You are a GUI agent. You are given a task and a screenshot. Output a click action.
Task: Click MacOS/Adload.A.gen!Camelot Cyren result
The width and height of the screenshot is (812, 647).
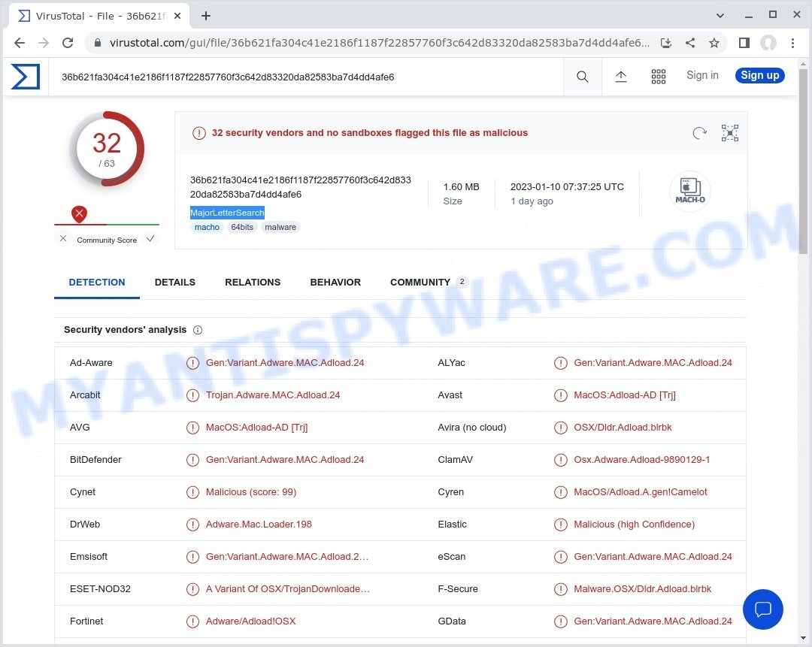pos(640,492)
